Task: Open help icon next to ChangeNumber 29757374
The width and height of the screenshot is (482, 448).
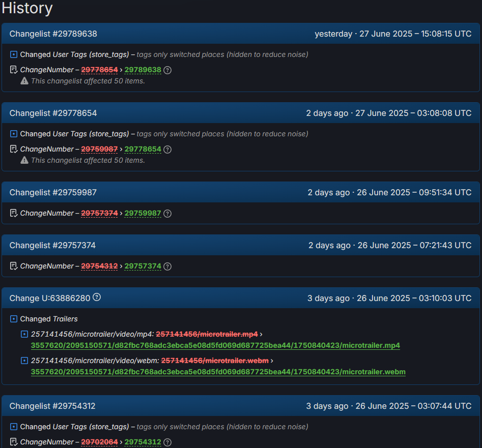Action: [167, 266]
